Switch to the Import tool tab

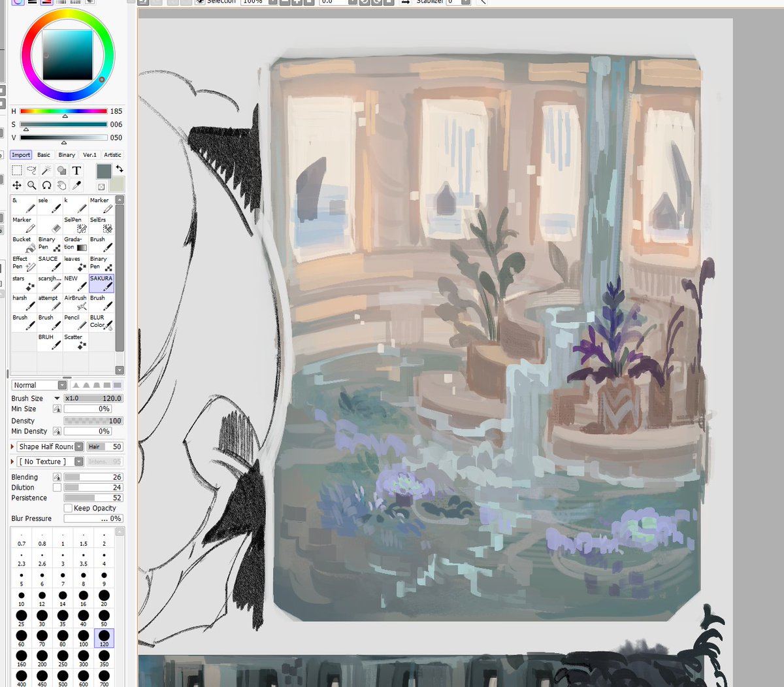(21, 155)
